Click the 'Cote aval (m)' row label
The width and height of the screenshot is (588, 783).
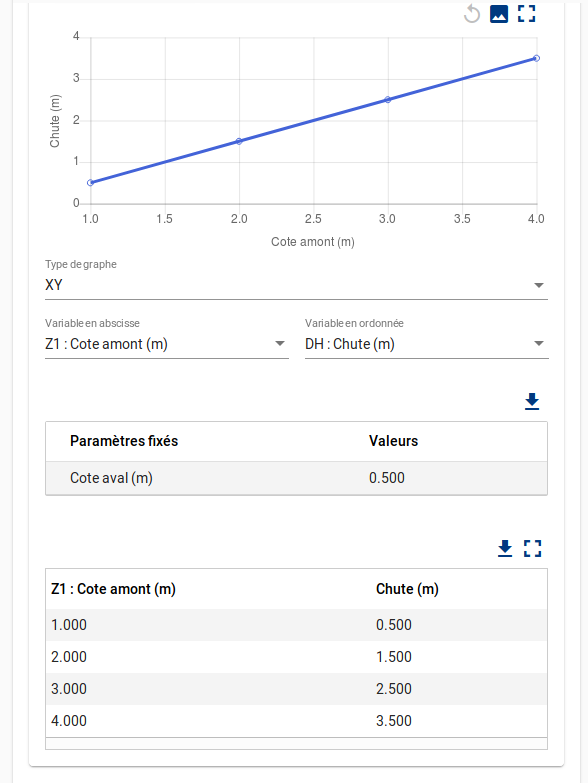(111, 478)
